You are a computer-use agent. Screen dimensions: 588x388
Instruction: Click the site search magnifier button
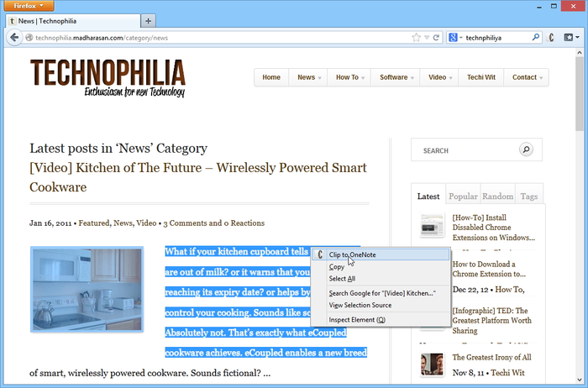click(526, 149)
